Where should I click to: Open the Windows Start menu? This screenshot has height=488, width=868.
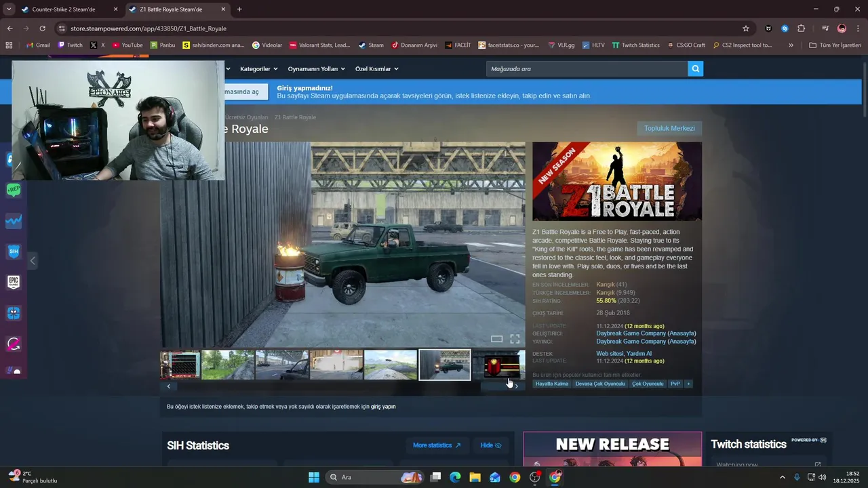tap(314, 477)
